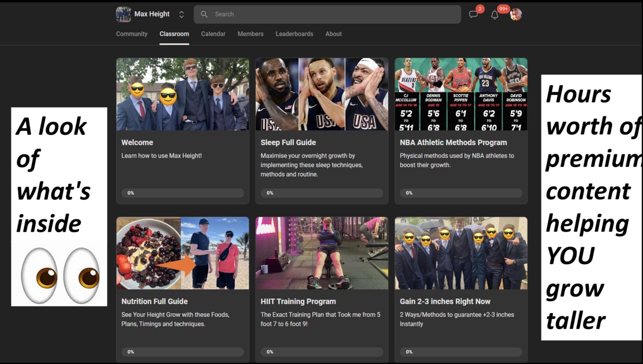
Task: Expand the Max Height group switcher
Action: tap(181, 14)
